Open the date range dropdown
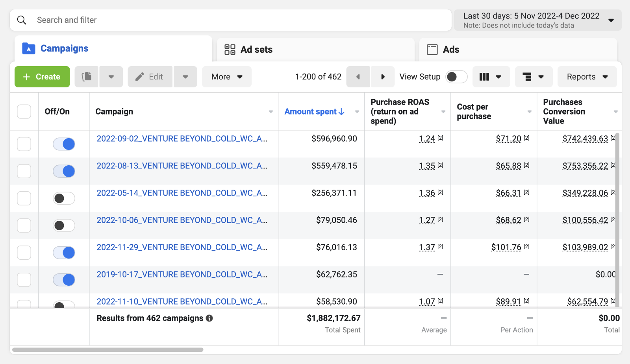This screenshot has width=630, height=364. 538,20
